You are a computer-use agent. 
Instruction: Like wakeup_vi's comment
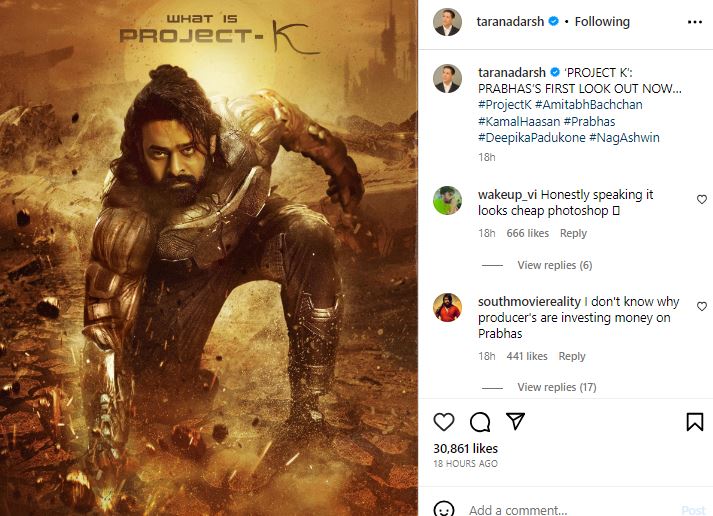pyautogui.click(x=701, y=199)
